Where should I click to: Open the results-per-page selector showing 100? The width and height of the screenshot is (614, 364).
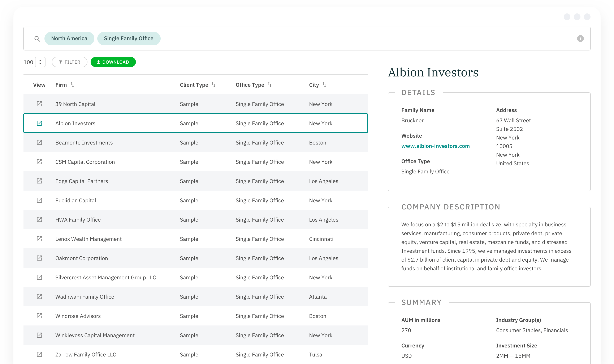pyautogui.click(x=40, y=62)
